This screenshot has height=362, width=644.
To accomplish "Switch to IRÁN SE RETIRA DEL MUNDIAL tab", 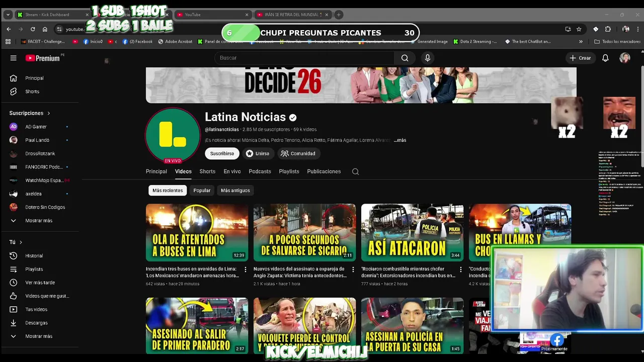I will pos(293,15).
